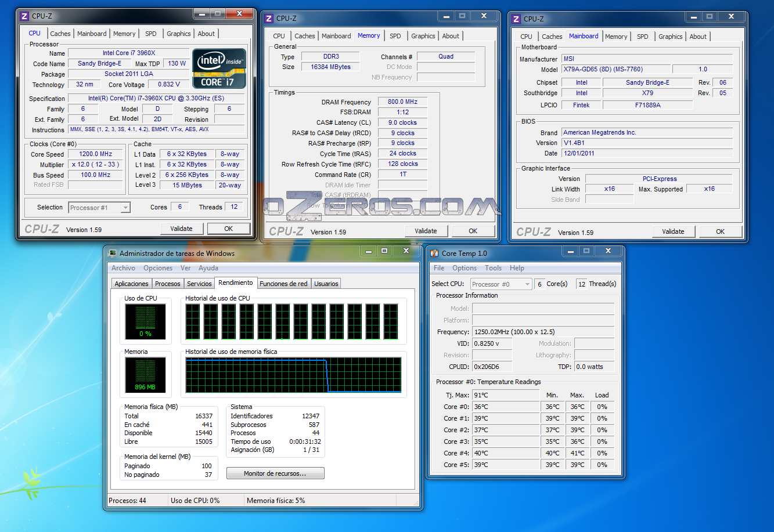
Task: Select Mainboard tab in the middle CPU-Z window
Action: pyautogui.click(x=336, y=36)
